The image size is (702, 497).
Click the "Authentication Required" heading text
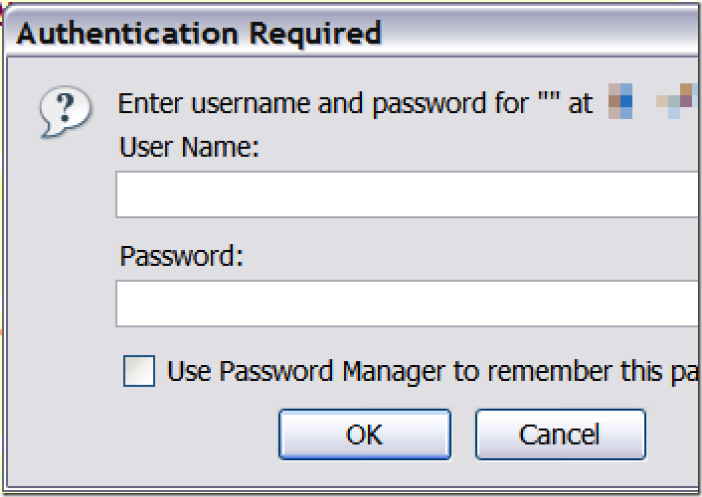[x=199, y=33]
